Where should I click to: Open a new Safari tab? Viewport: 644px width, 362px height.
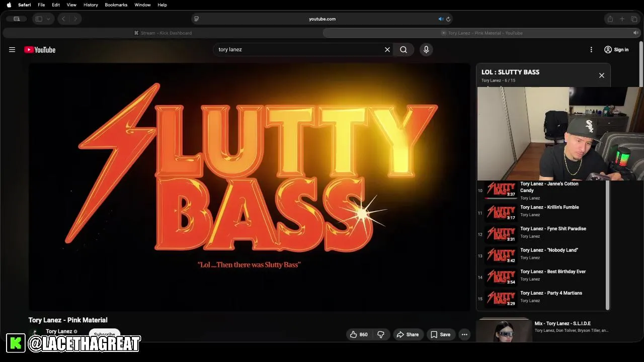622,19
